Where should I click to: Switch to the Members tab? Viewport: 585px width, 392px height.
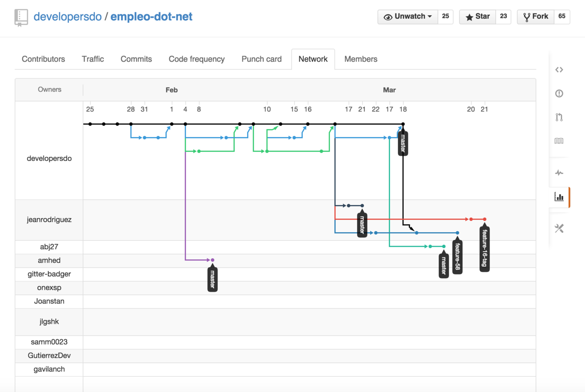click(361, 59)
